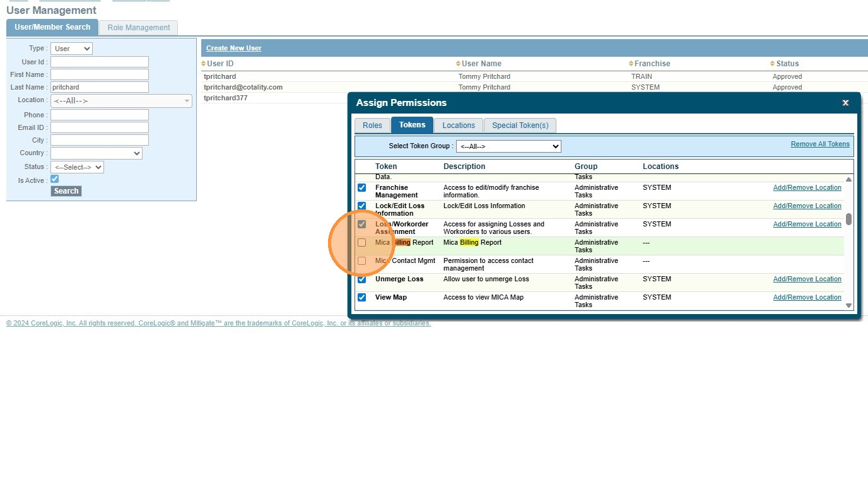Image resolution: width=868 pixels, height=485 pixels.
Task: Click Add/Remove Location for Unmerge Loss
Action: point(807,279)
